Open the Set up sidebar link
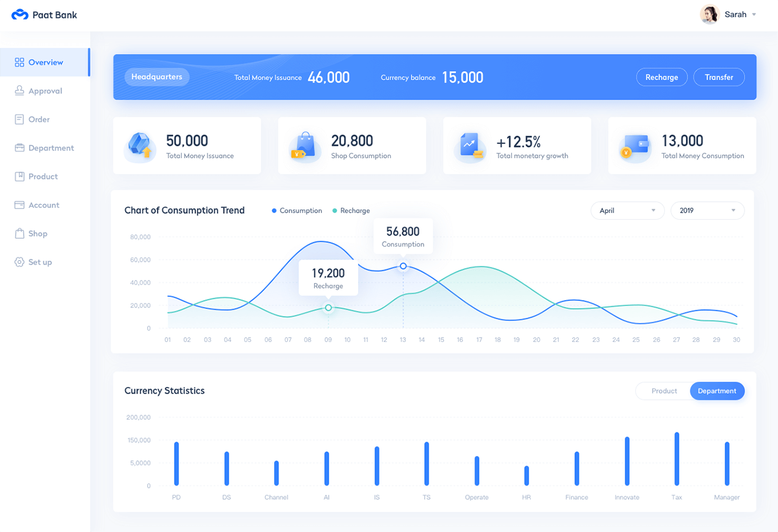 [45, 262]
